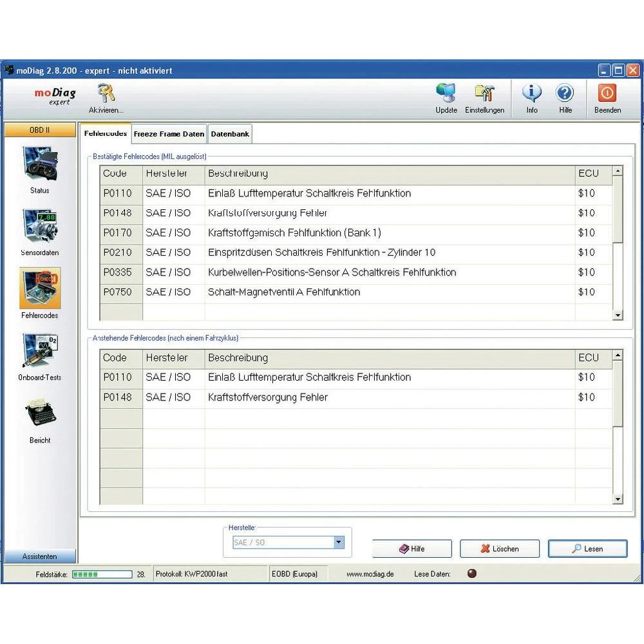Switch to the Freeze Frame Daten tab
Screen dimensions: 644x644
[168, 133]
